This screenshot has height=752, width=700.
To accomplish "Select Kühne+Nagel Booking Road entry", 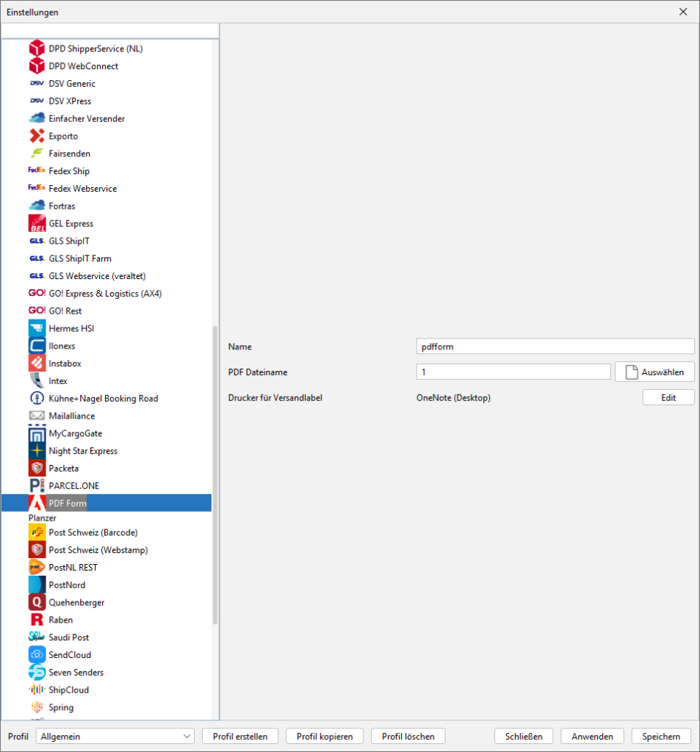I will 103,399.
